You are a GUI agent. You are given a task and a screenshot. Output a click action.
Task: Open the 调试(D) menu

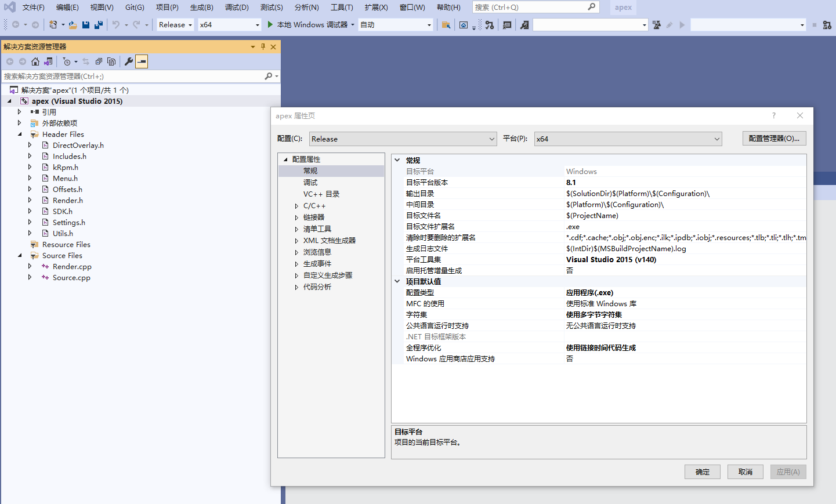[237, 7]
